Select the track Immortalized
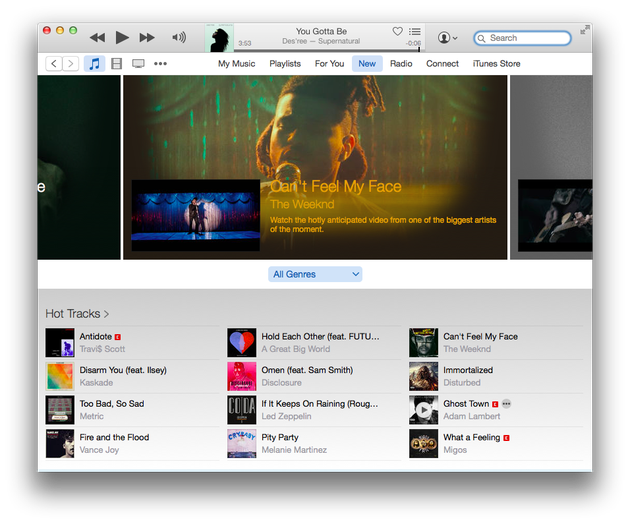Screen dimensions: 630x524 [468, 370]
